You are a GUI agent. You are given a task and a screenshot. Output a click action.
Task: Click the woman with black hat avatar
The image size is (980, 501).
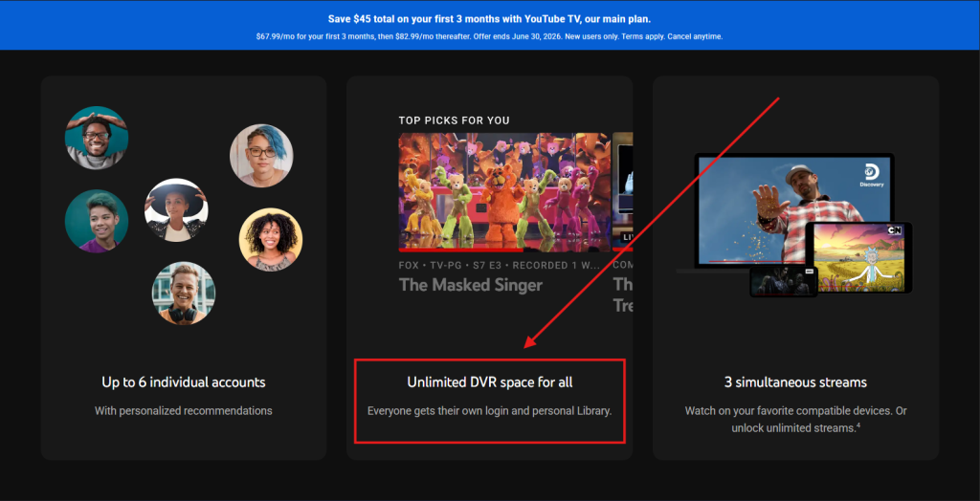tap(176, 210)
